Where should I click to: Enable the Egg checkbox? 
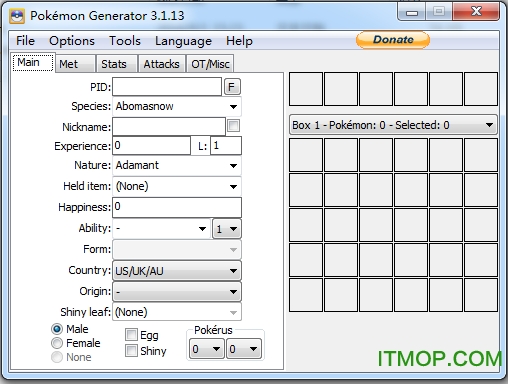(131, 334)
